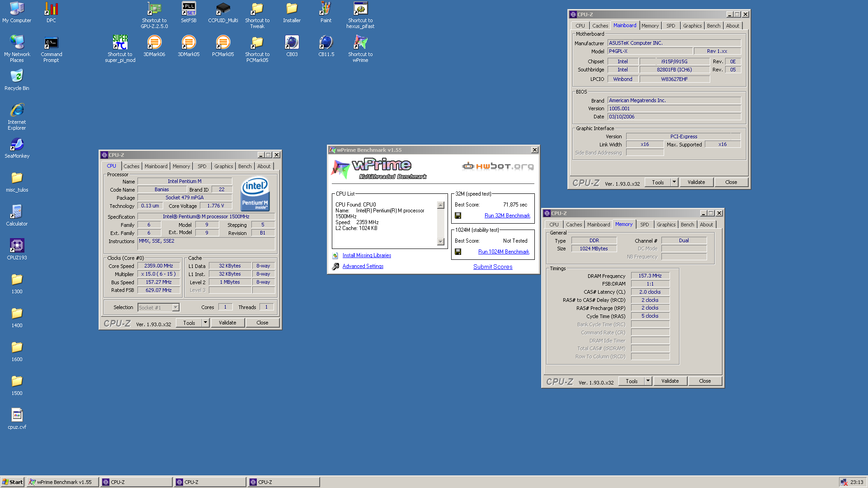Expand Tools dropdown arrow in Memory window
The height and width of the screenshot is (488, 868).
click(x=648, y=381)
